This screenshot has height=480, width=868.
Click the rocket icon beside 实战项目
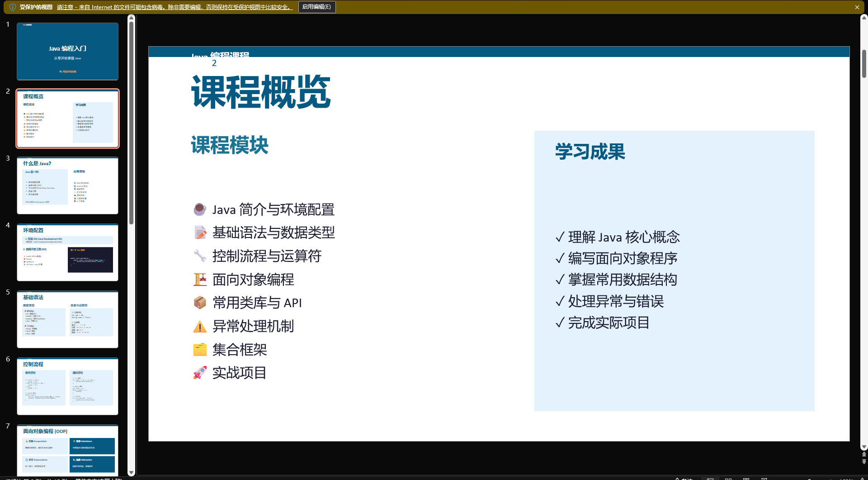pyautogui.click(x=200, y=373)
